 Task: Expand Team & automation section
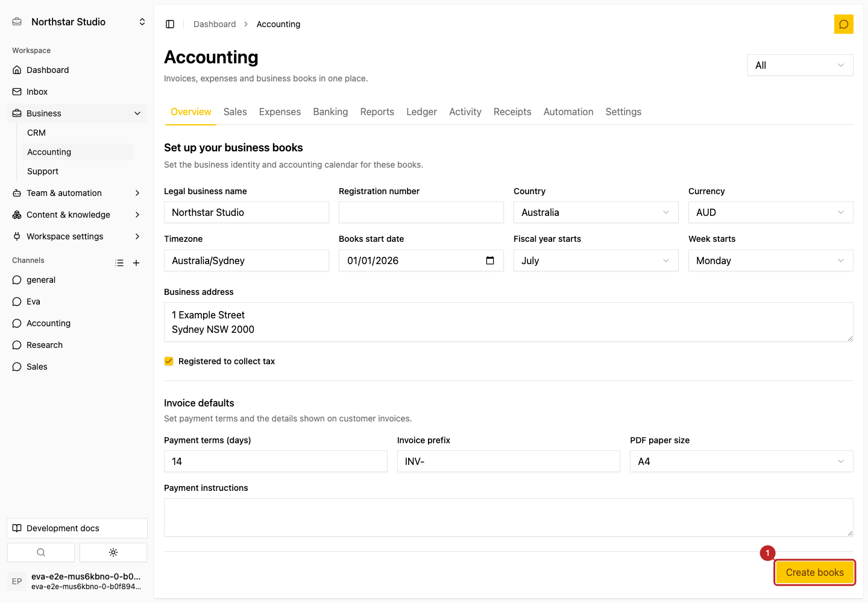tap(77, 193)
